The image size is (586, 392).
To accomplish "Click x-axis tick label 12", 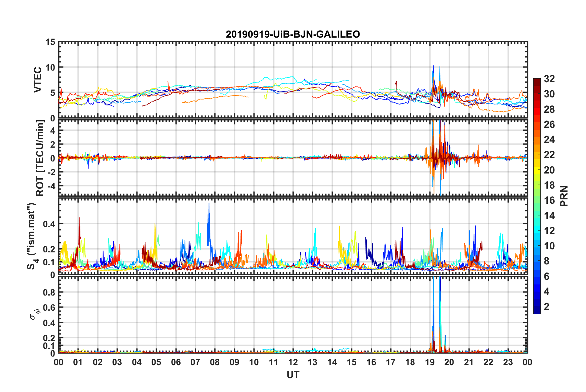I will [x=293, y=362].
